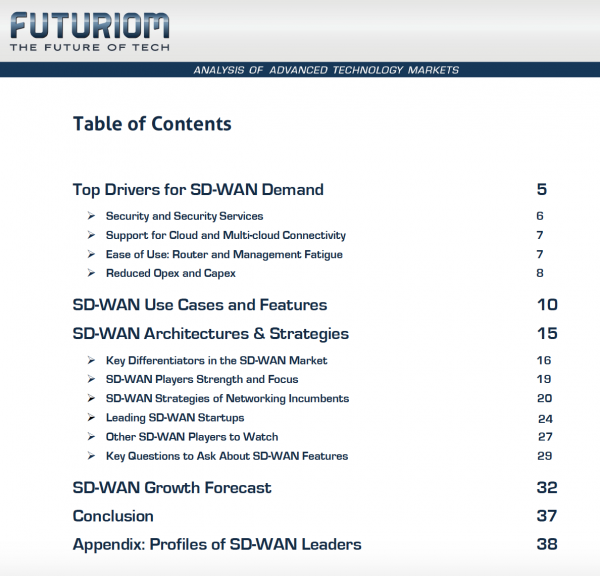Open 'SD-WAN Use Cases and Features' section
Viewport: 600px width, 576px height.
click(200, 305)
